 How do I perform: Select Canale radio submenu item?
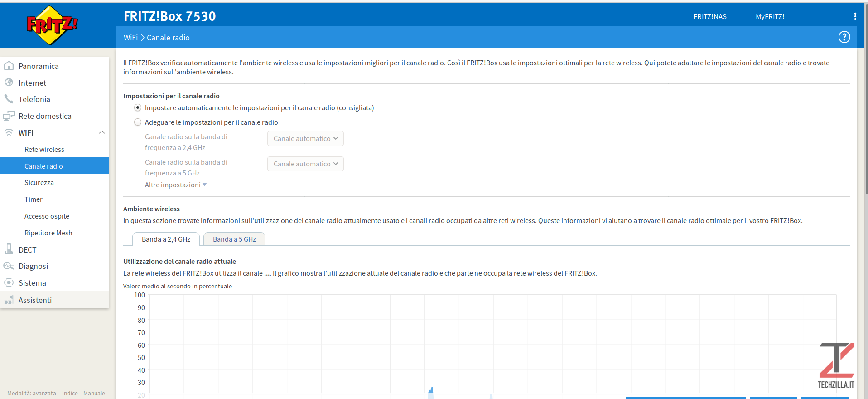pos(54,166)
